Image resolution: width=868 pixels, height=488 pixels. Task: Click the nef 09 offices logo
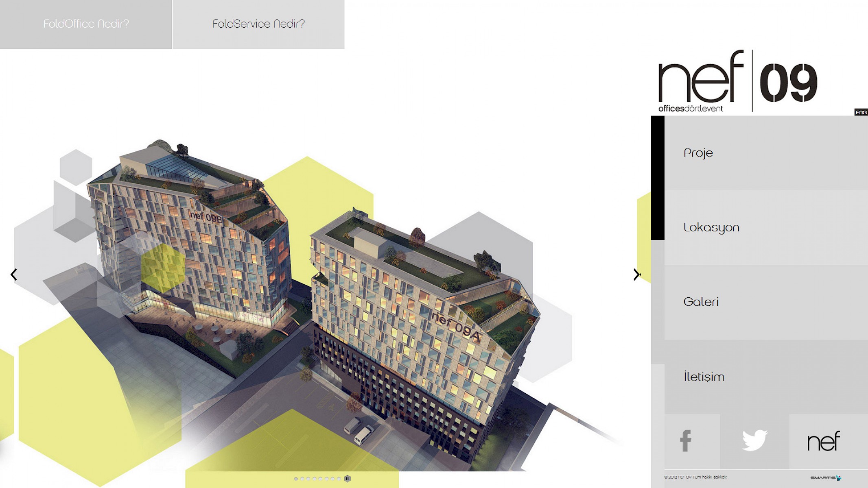pos(737,81)
